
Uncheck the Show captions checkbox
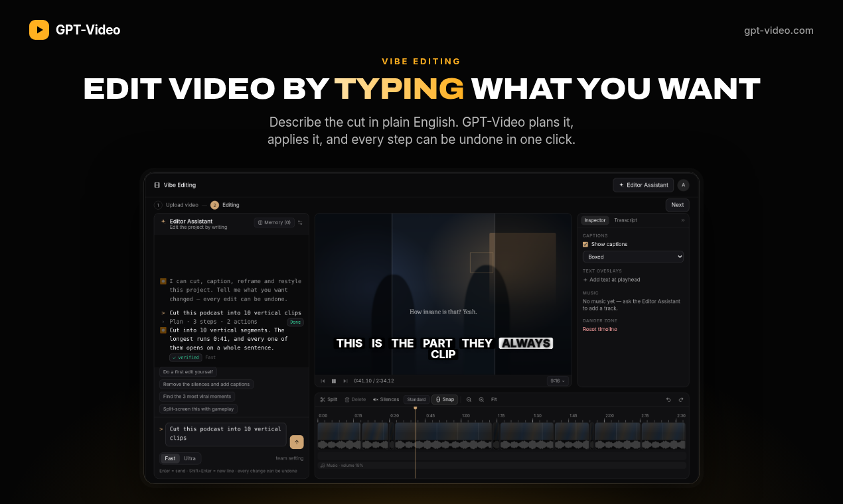(x=585, y=244)
